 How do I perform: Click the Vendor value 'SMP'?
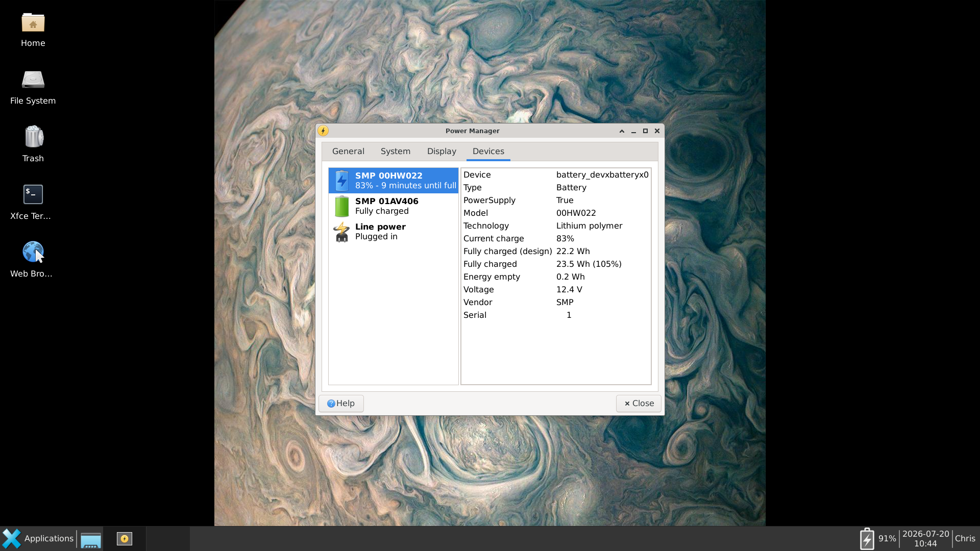click(565, 303)
